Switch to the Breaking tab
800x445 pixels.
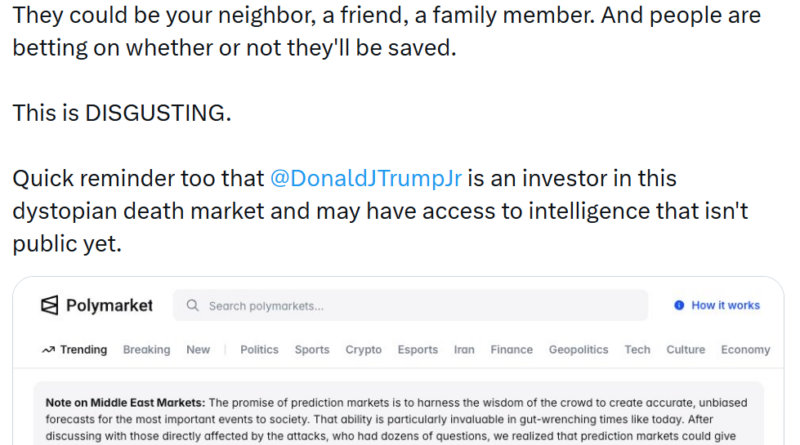(146, 350)
